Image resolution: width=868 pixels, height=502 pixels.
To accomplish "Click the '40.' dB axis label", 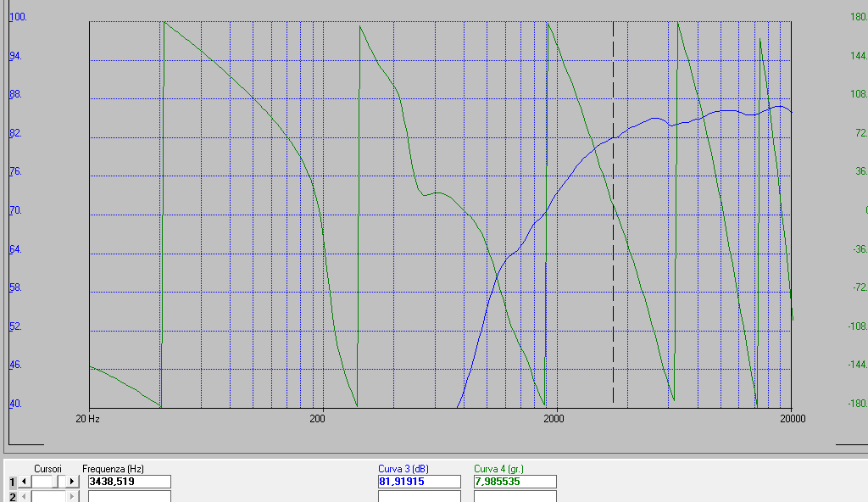I will (15, 404).
